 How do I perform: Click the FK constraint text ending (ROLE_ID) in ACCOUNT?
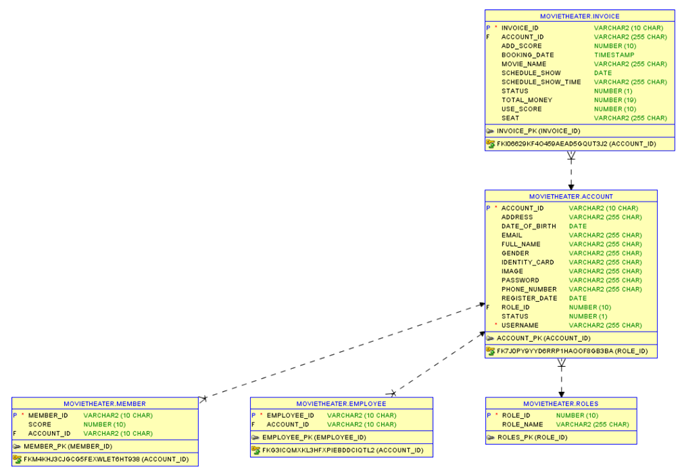572,351
